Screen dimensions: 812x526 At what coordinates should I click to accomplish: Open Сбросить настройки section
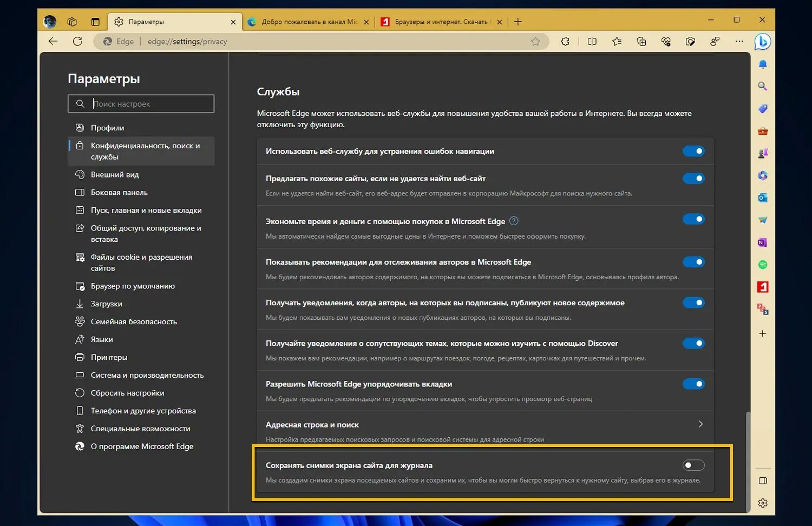141,393
